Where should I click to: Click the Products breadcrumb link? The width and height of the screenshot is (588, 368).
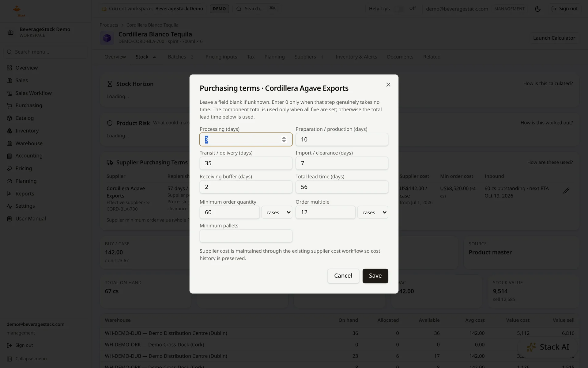click(x=109, y=25)
